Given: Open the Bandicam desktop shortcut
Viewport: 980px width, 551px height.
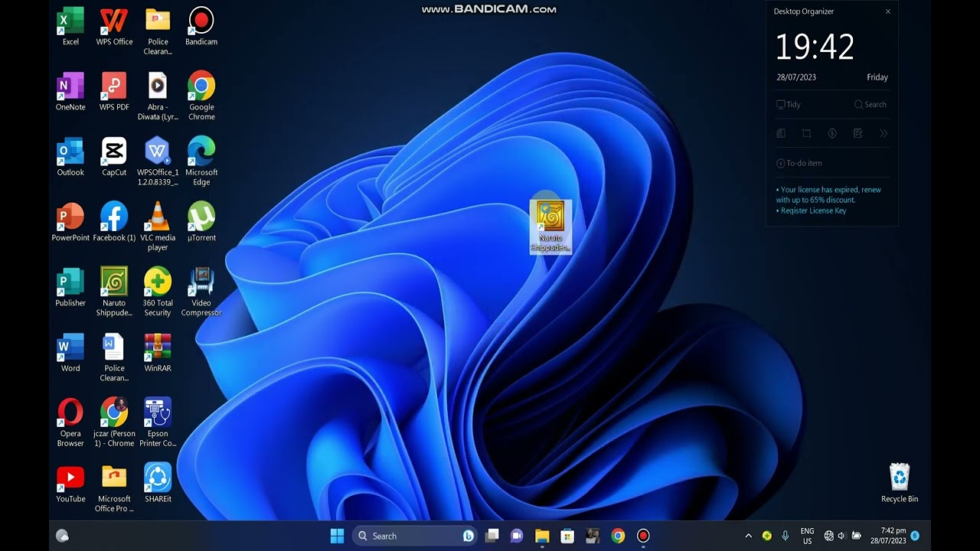Looking at the screenshot, I should point(201,27).
